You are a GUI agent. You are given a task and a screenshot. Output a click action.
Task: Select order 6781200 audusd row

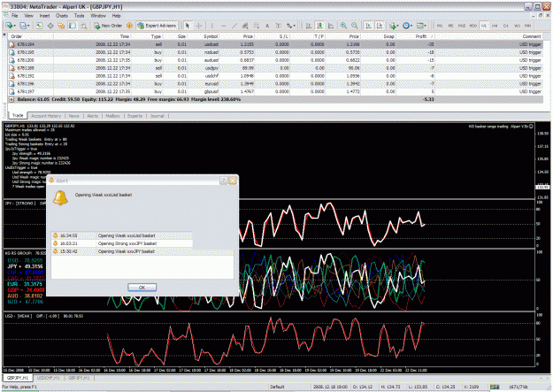[x=275, y=60]
